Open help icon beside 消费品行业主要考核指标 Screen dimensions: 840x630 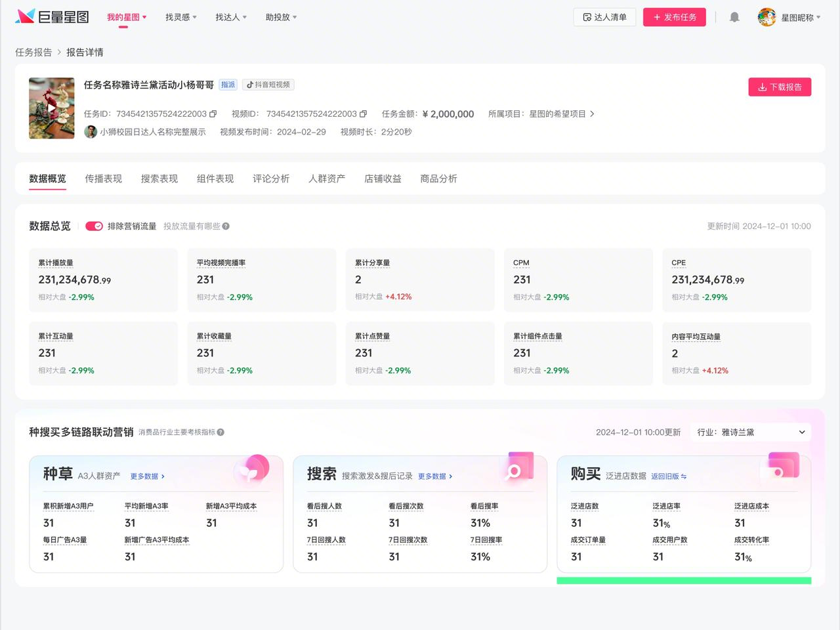click(220, 432)
